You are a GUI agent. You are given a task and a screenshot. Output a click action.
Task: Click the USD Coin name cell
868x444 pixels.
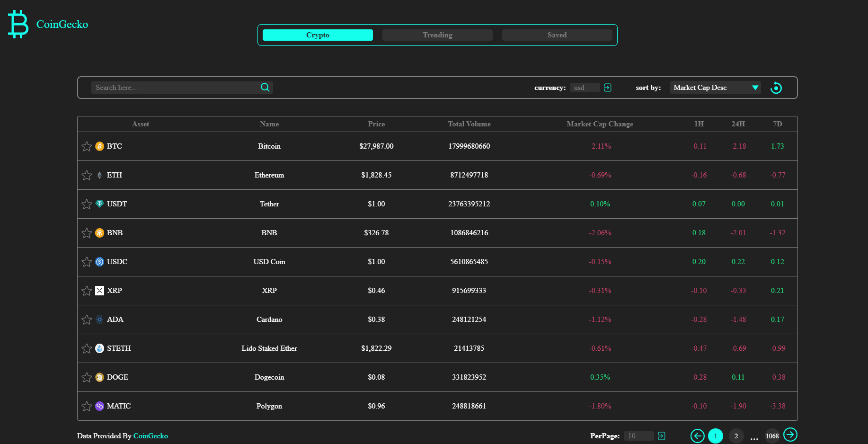269,262
